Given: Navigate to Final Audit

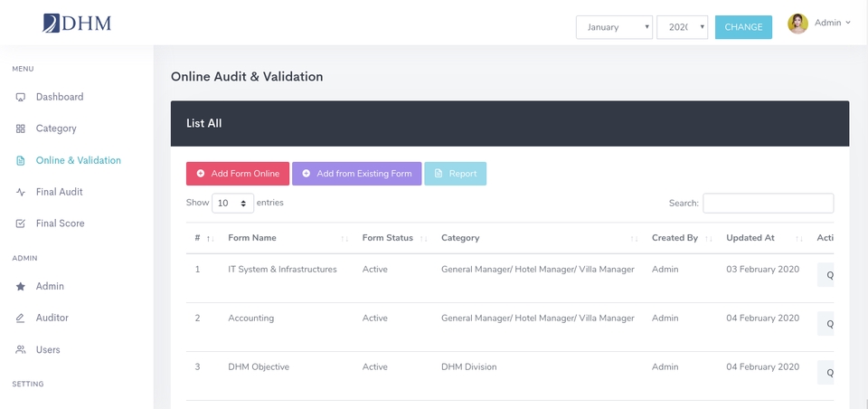Looking at the screenshot, I should pos(60,193).
